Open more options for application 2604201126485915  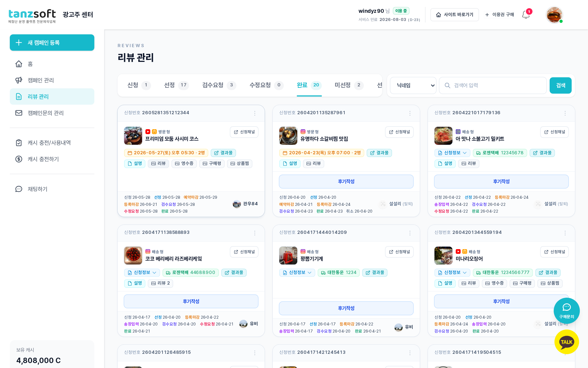(x=255, y=353)
